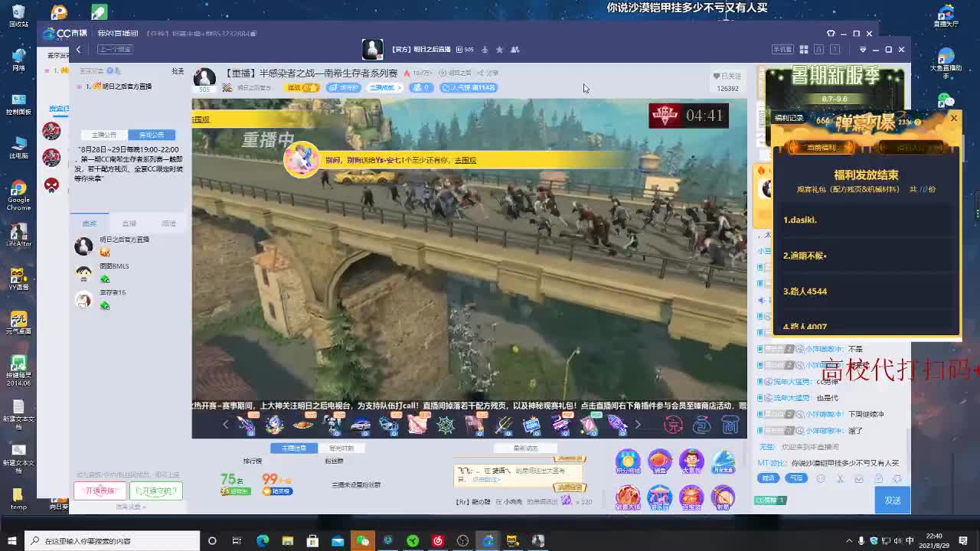Click the 已关注 followed heart button
980x551 pixels.
coord(727,76)
